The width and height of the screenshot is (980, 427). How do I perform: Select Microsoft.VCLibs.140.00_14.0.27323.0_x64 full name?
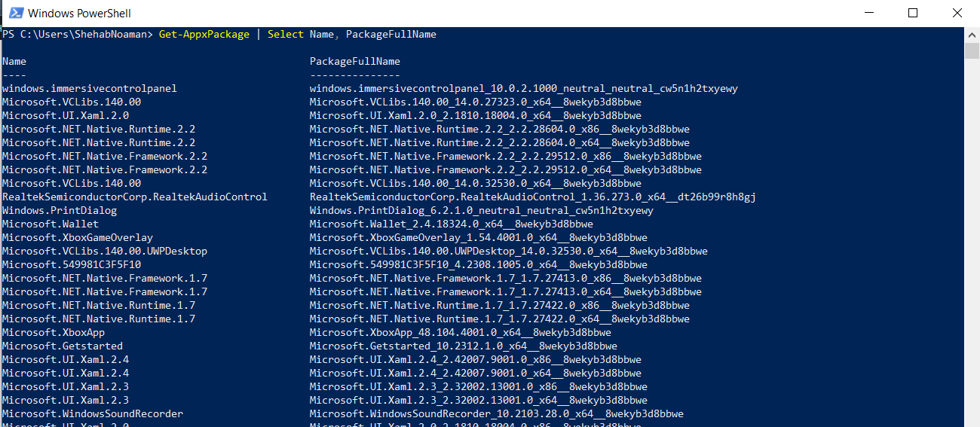tap(476, 102)
